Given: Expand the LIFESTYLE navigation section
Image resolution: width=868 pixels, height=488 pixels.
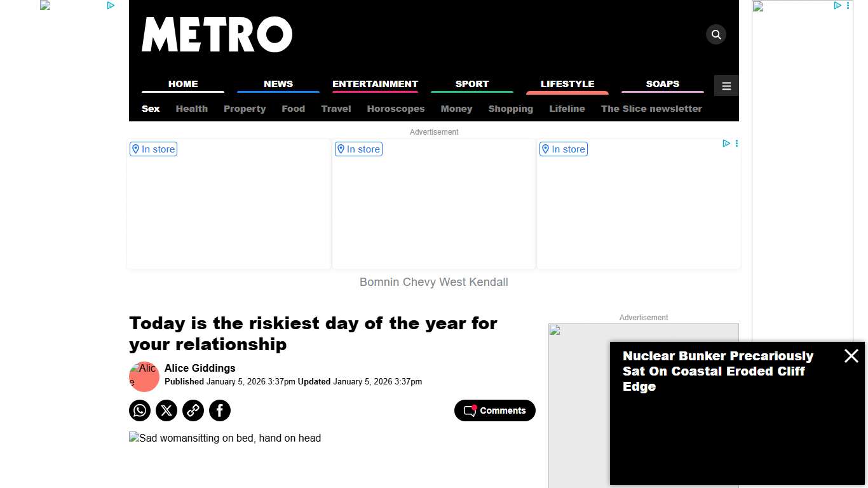Looking at the screenshot, I should tap(567, 84).
